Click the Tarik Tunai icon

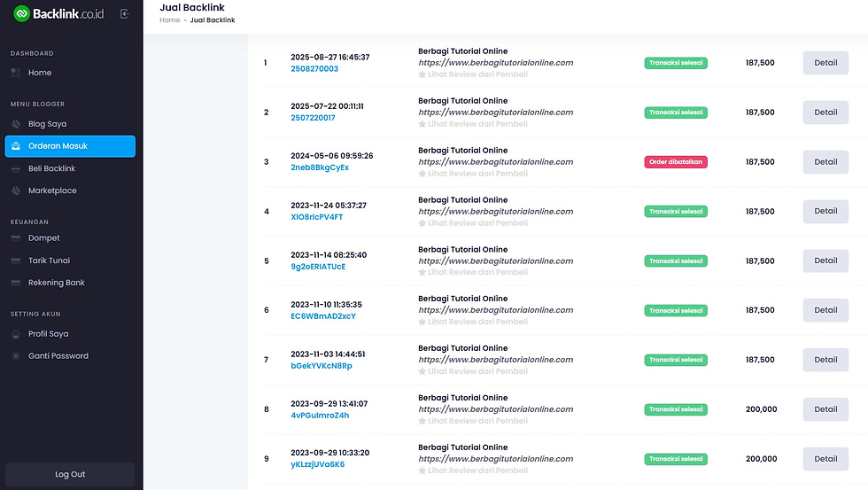pyautogui.click(x=16, y=261)
